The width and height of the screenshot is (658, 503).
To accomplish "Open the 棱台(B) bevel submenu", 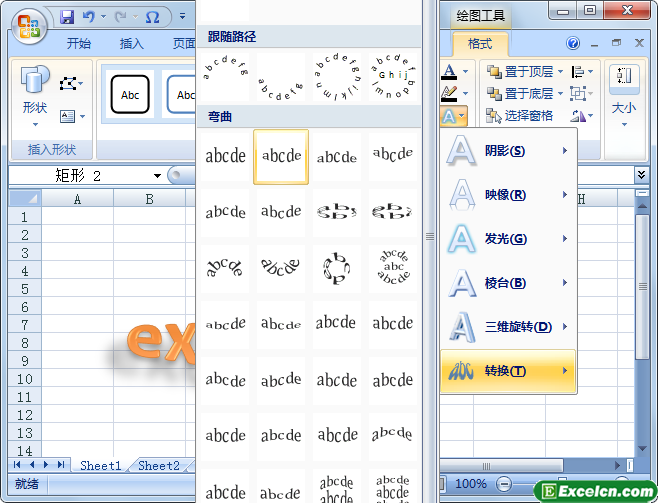I will (508, 283).
